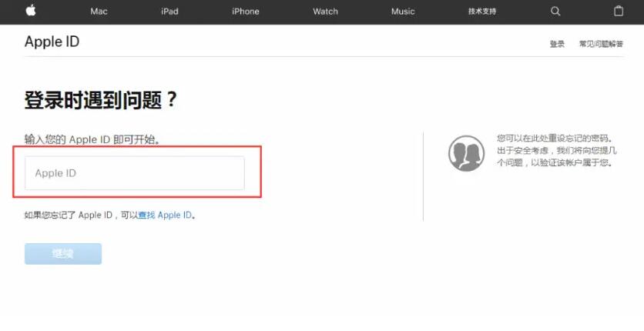Open the Music navigation item

point(403,12)
